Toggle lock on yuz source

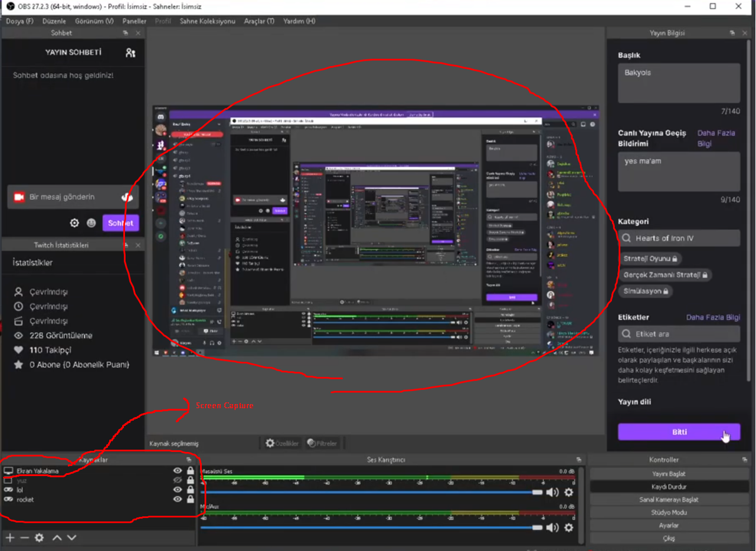[x=190, y=480]
